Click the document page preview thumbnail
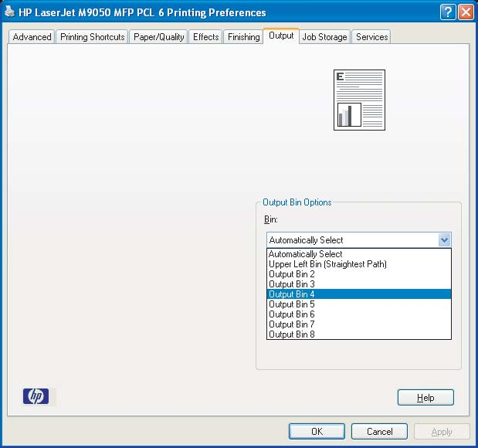Image resolution: width=478 pixels, height=448 pixels. (x=359, y=100)
